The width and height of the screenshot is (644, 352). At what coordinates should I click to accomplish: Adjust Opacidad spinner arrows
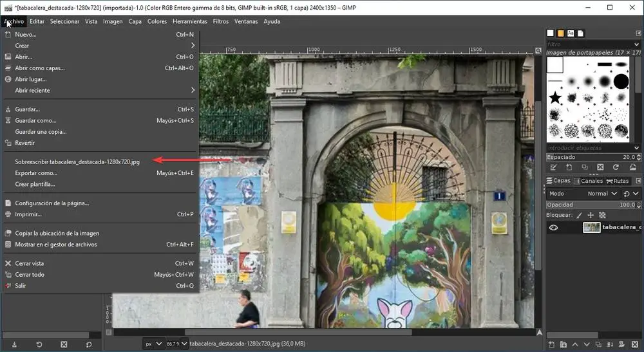(x=638, y=205)
